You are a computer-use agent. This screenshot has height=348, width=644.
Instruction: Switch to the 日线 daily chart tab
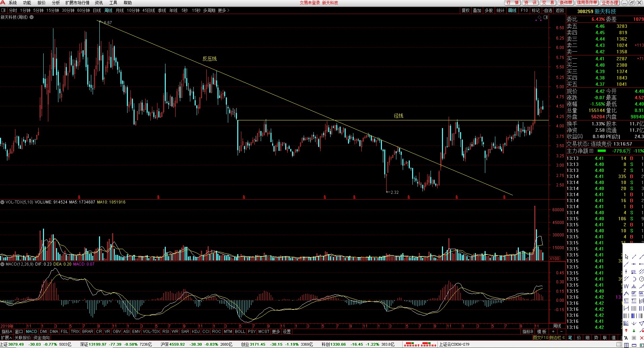point(97,10)
